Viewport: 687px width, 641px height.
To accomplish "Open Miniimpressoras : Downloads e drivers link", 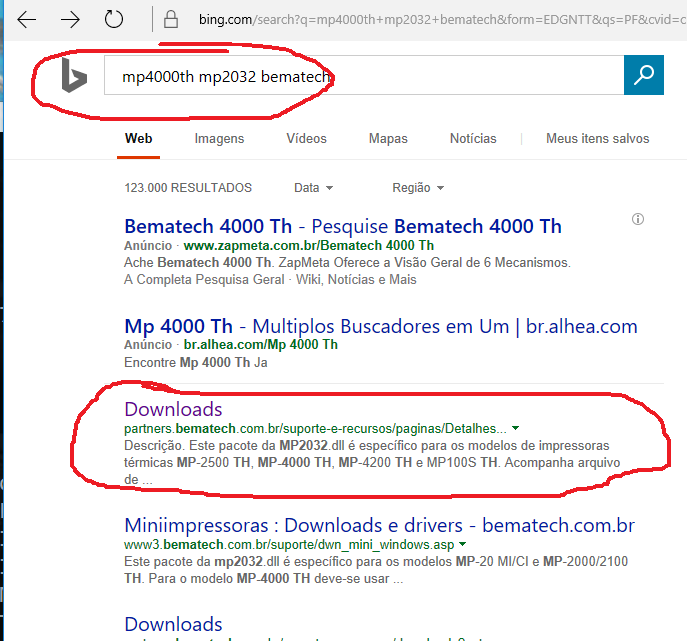I will coord(379,525).
